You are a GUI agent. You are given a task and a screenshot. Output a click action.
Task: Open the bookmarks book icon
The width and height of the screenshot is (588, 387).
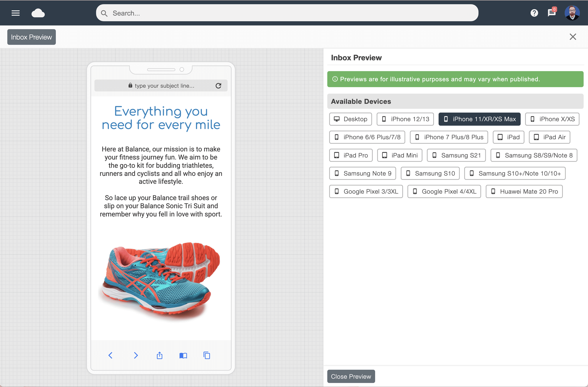(183, 356)
